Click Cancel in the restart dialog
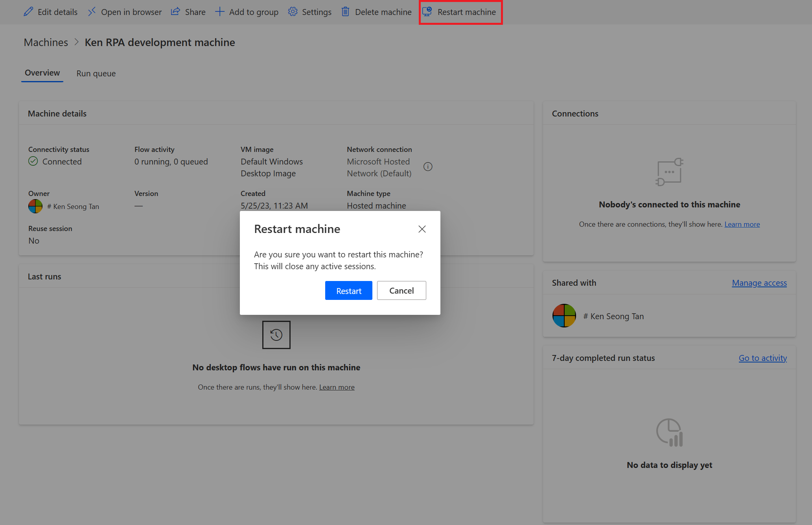The image size is (812, 525). 401,290
